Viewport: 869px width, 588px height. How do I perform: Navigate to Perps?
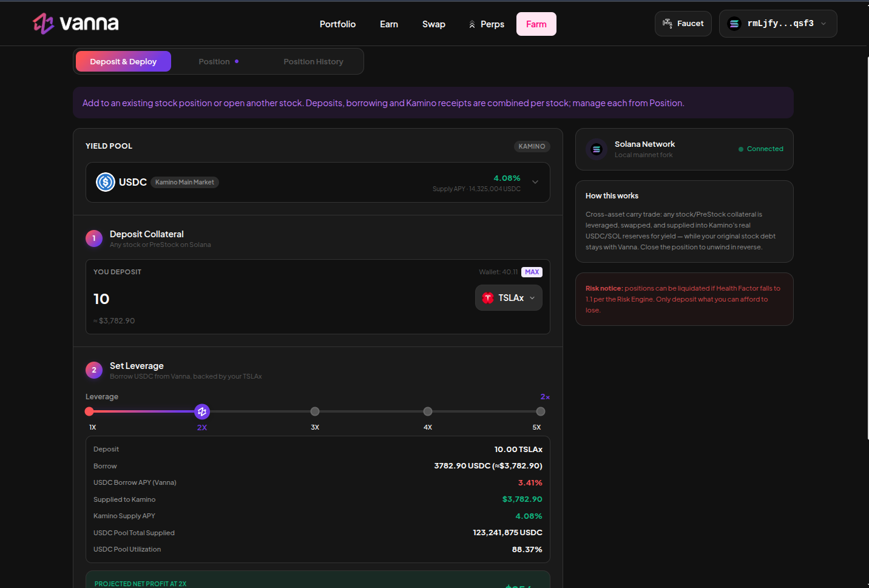[487, 24]
